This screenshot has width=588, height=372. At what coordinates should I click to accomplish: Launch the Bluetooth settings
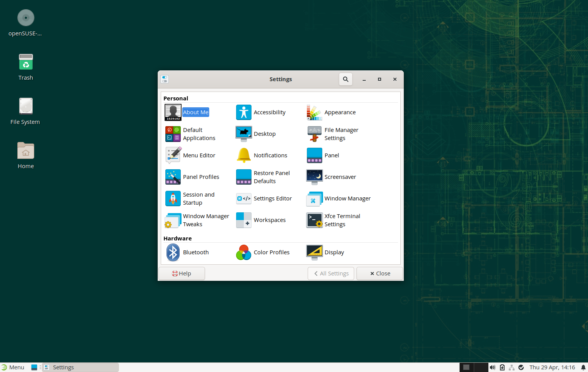173,252
